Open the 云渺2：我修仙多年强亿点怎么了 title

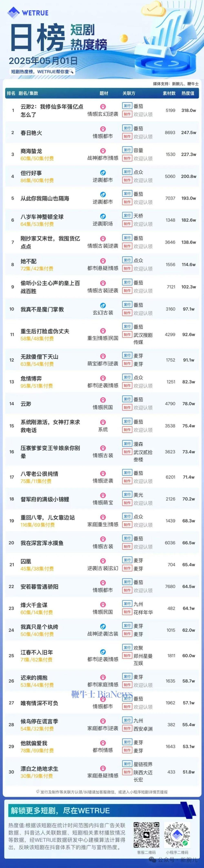(52, 111)
